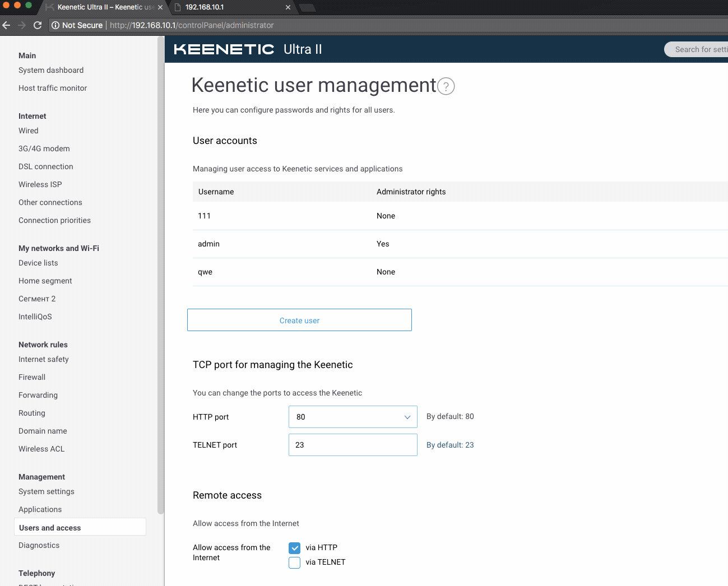The height and width of the screenshot is (586, 728).
Task: Open 3G/4G modem settings
Action: pos(44,148)
